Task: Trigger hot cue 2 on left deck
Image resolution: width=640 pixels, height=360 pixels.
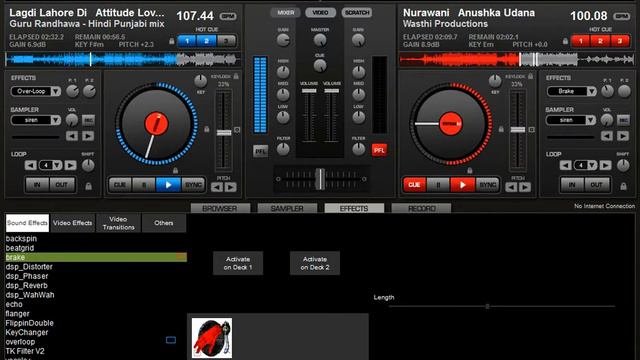Action: (207, 41)
